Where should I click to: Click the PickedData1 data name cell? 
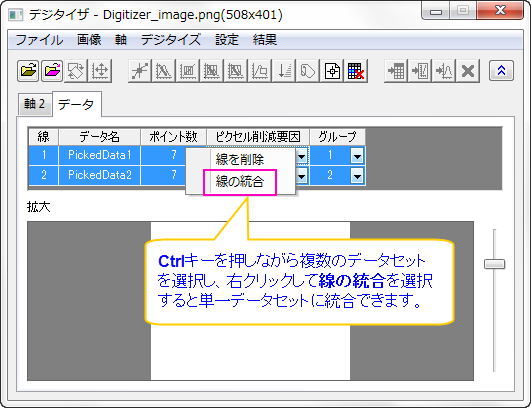pyautogui.click(x=100, y=155)
